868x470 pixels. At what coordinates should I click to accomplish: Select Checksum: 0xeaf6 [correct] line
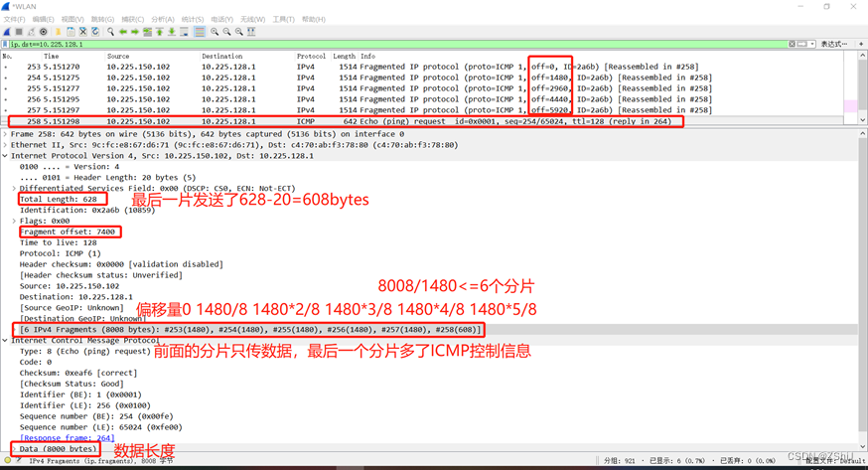[x=78, y=374]
